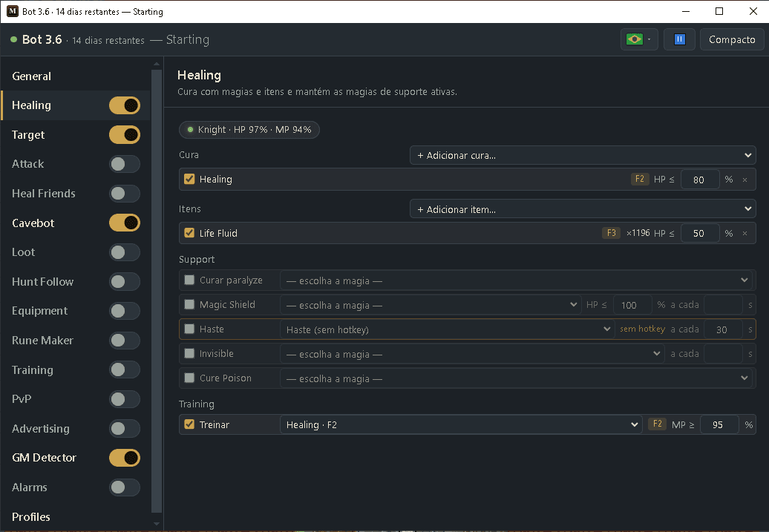Turn on the Advertising switch
This screenshot has width=769, height=532.
click(125, 429)
